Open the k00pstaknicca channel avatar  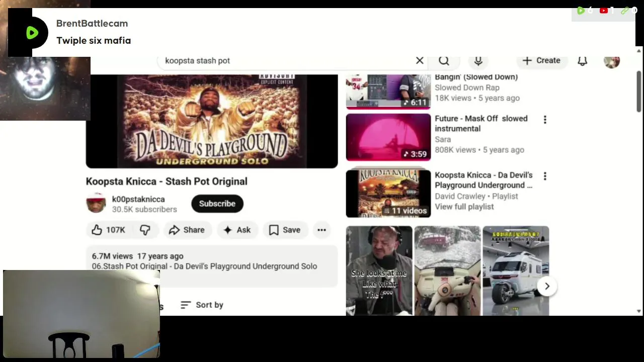point(96,203)
